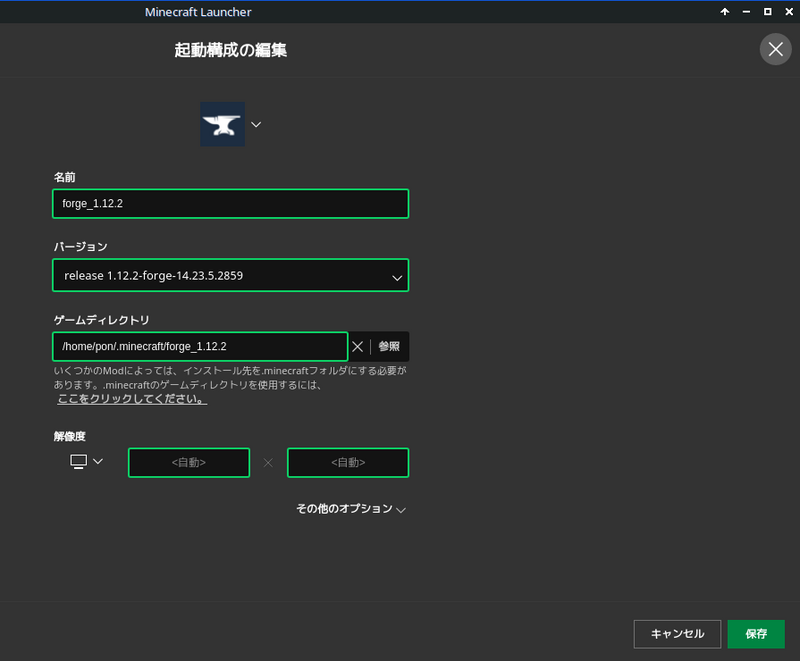Click the 参照 browse button
The height and width of the screenshot is (661, 800).
[x=389, y=347]
